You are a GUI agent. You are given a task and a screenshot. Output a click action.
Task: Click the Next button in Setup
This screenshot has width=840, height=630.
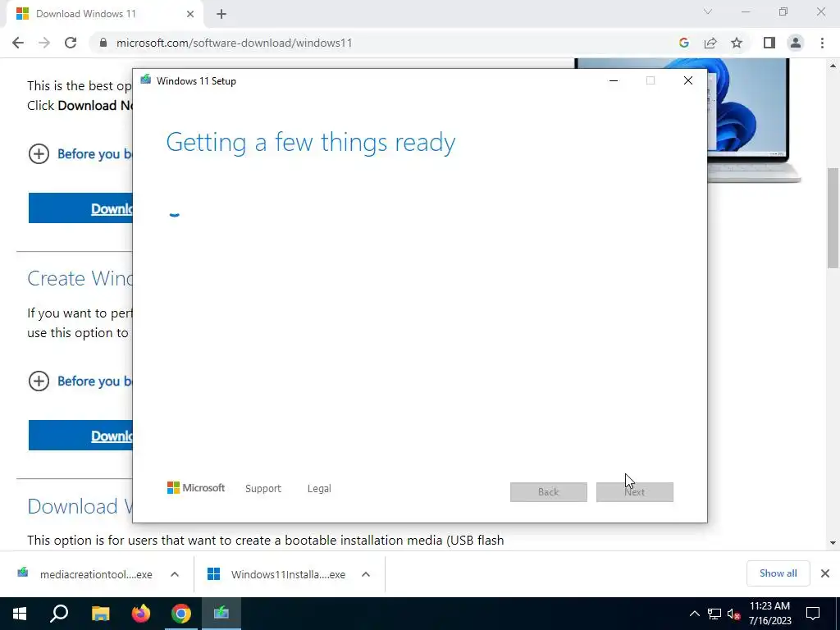click(635, 492)
